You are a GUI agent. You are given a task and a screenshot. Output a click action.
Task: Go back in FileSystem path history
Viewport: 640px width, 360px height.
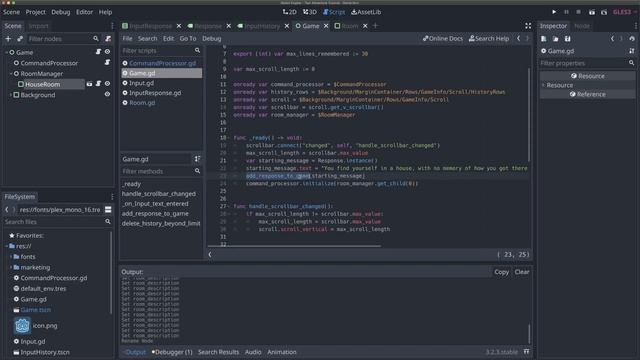tap(7, 209)
